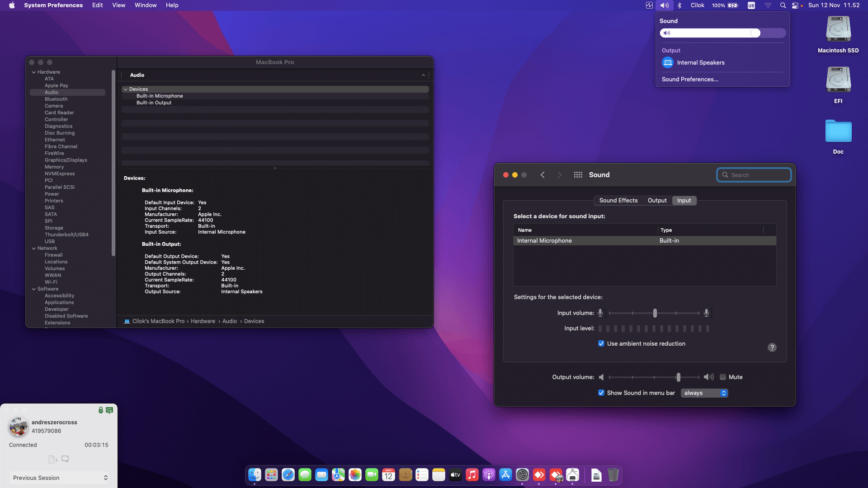Click the Output volume slider
Viewport: 868px width, 488px height.
[654, 377]
